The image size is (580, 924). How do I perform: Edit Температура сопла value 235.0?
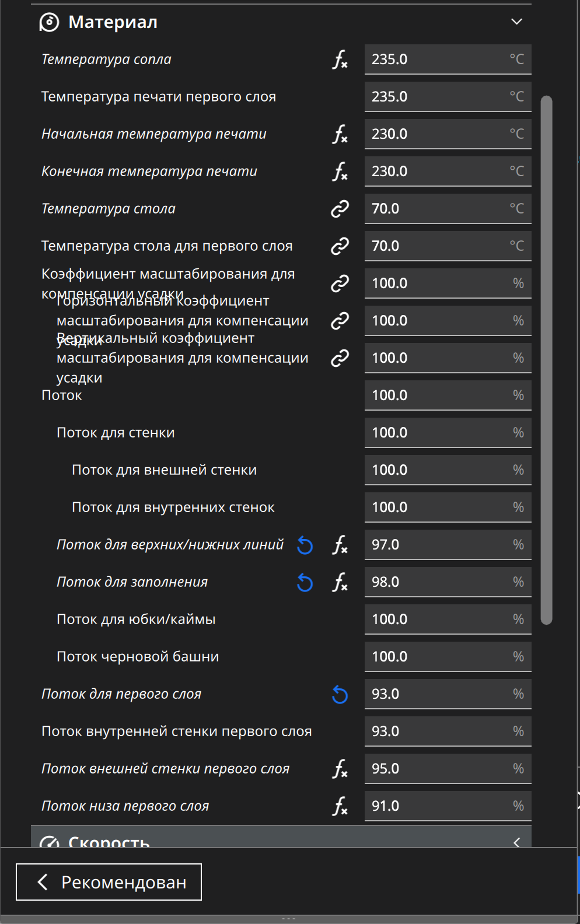448,60
